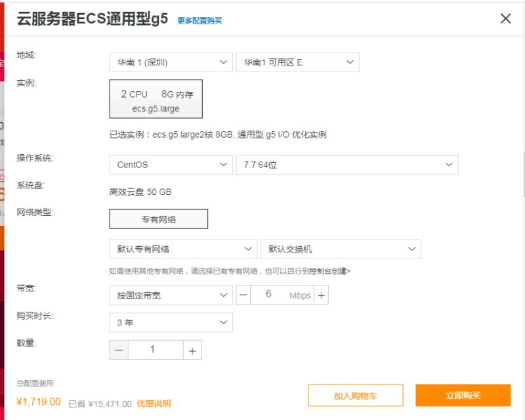Open the CentOS operating system dropdown
Viewport: 525px width, 420px height.
[x=171, y=165]
